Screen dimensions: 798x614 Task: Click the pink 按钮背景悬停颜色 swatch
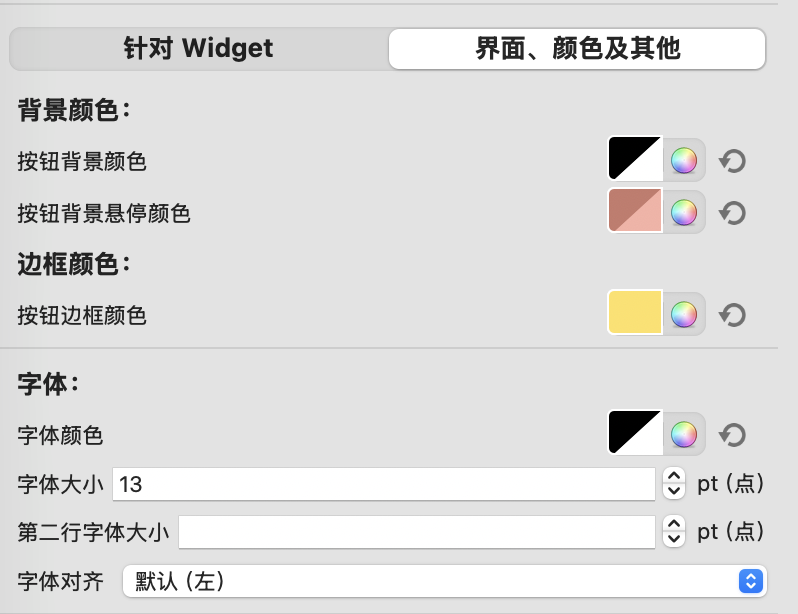[635, 210]
